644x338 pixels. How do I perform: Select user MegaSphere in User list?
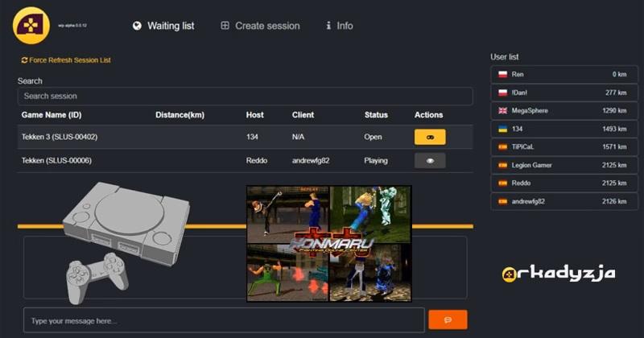tap(564, 110)
